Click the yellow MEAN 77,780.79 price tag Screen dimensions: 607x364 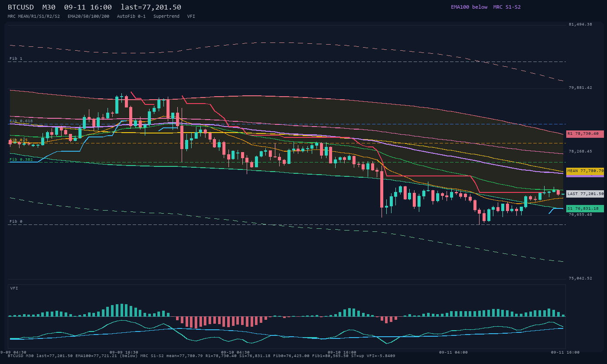pos(585,171)
